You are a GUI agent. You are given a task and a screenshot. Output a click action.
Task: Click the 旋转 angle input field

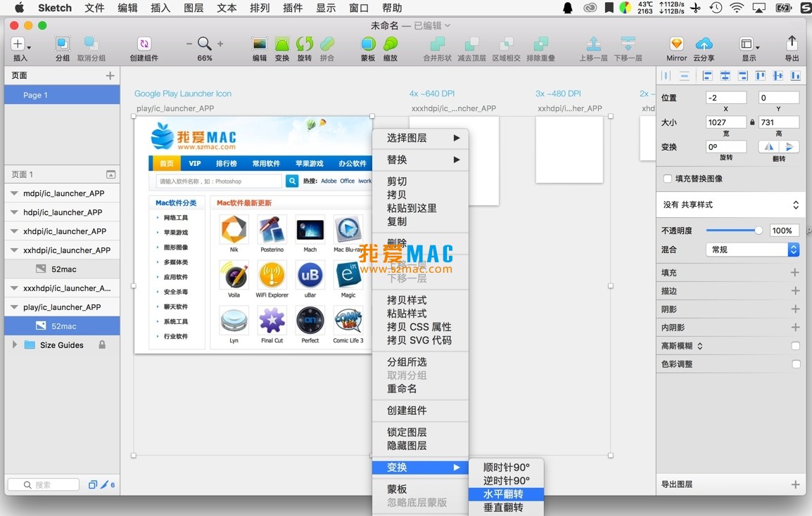pyautogui.click(x=726, y=147)
